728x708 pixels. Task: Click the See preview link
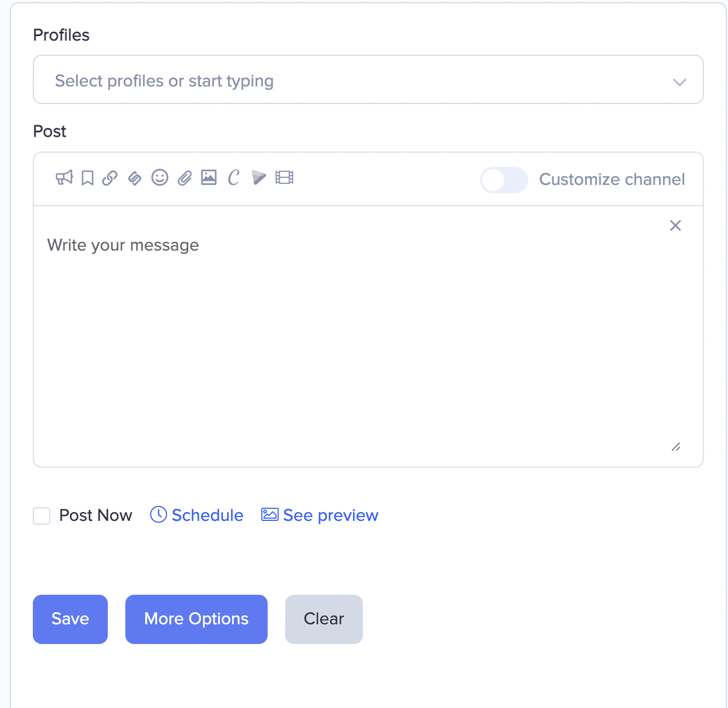[320, 515]
